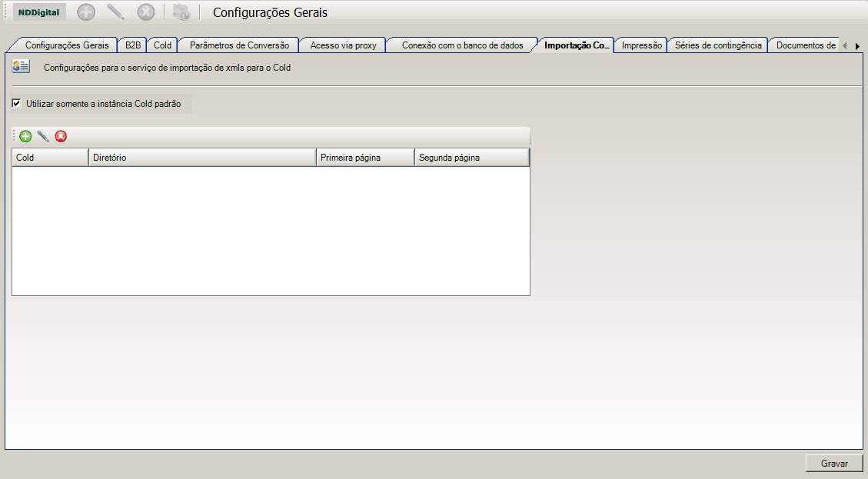Open the Parâmetros de Conversão tab
868x479 pixels.
click(239, 45)
